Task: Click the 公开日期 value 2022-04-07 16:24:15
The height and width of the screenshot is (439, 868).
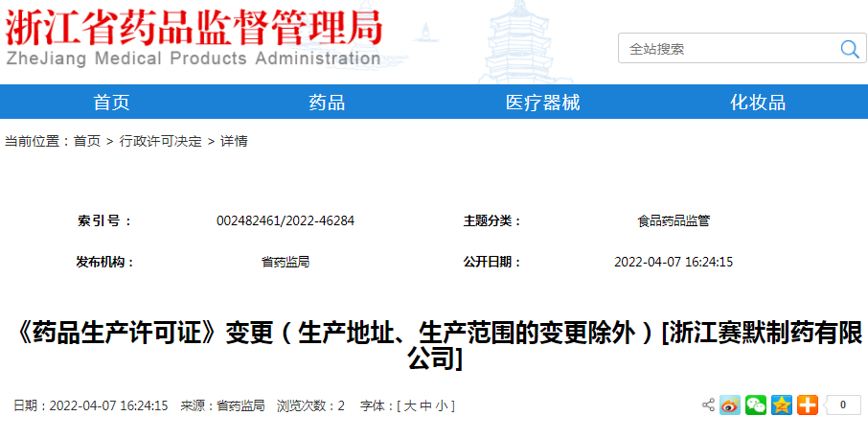Action: coord(674,262)
